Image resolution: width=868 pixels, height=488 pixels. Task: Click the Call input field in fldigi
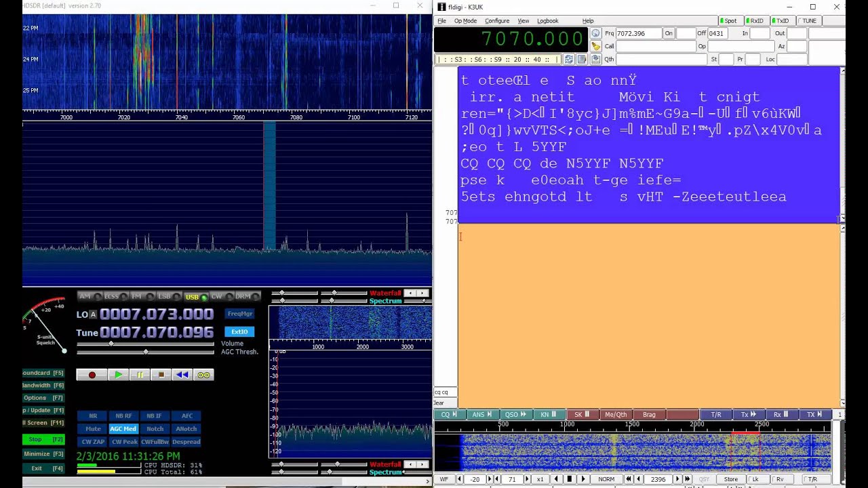(655, 46)
